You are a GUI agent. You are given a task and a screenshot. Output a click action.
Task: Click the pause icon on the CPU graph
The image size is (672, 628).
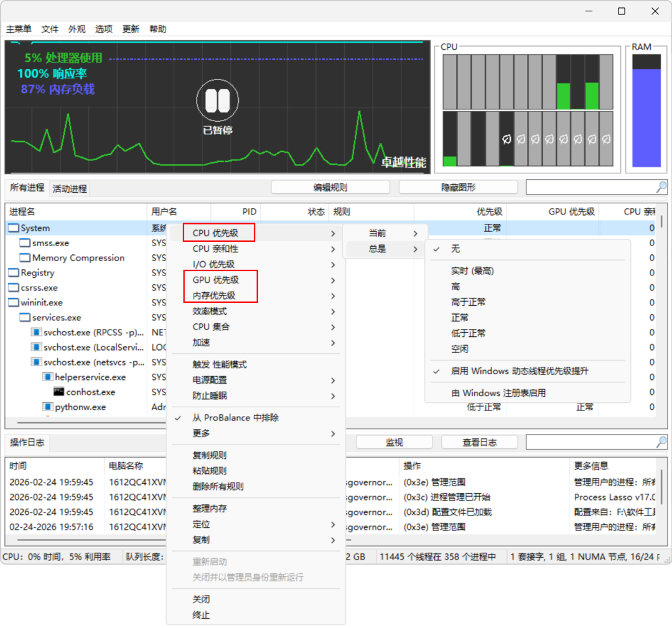pyautogui.click(x=218, y=100)
